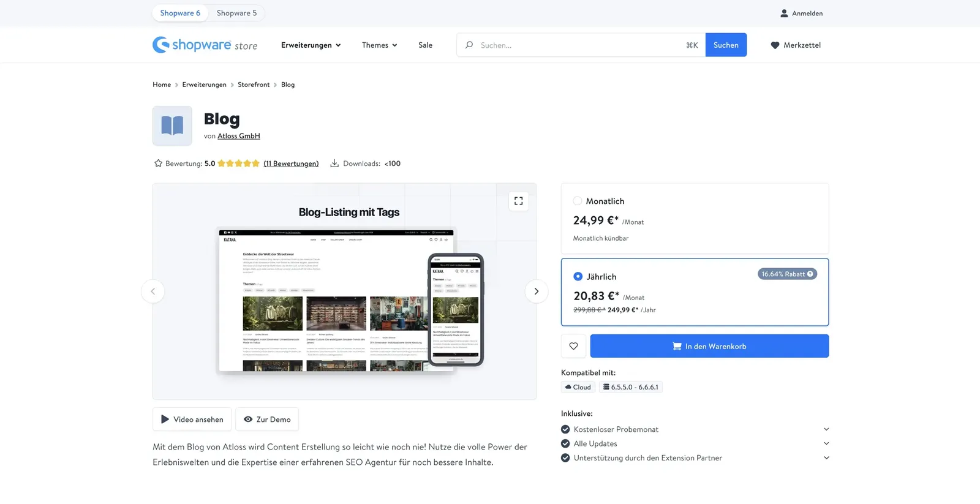The width and height of the screenshot is (980, 504).
Task: Go to Erweiterungen breadcrumb
Action: pos(204,85)
